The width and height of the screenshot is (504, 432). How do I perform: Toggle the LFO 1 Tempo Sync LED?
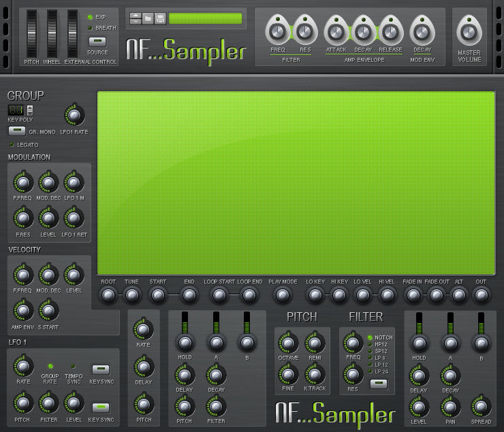pos(74,366)
